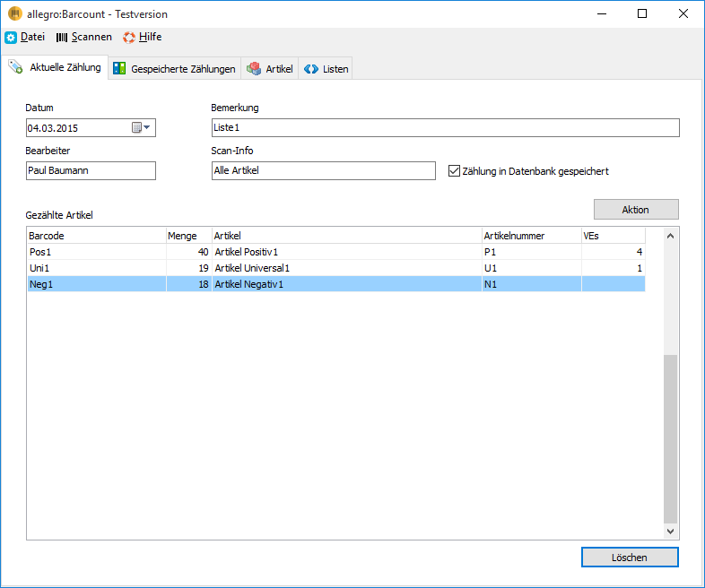Toggle Zählung in Datenbank gespeichert checkbox
Image resolution: width=705 pixels, height=588 pixels.
click(x=454, y=170)
